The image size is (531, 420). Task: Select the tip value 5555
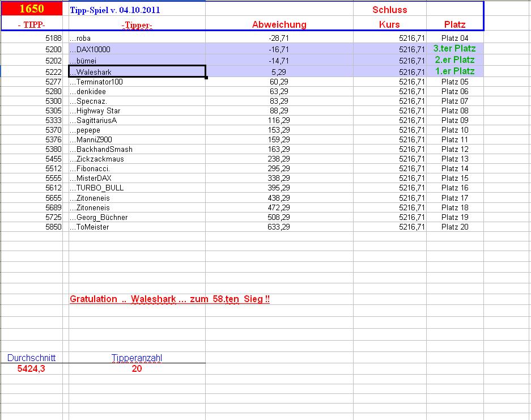[53, 178]
